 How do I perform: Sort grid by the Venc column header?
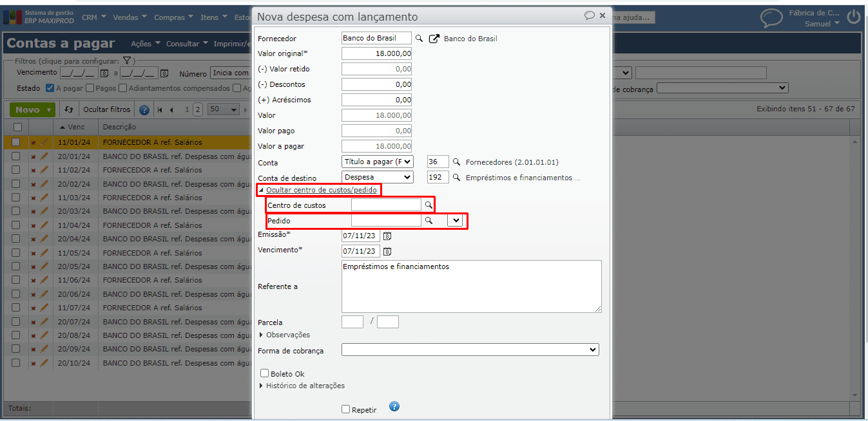coord(75,127)
